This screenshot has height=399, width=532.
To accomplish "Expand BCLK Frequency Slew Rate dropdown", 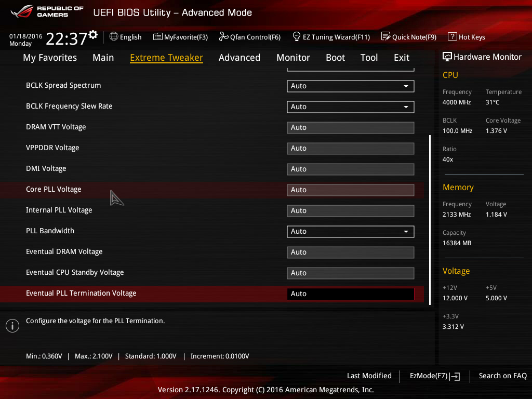I will (x=351, y=107).
